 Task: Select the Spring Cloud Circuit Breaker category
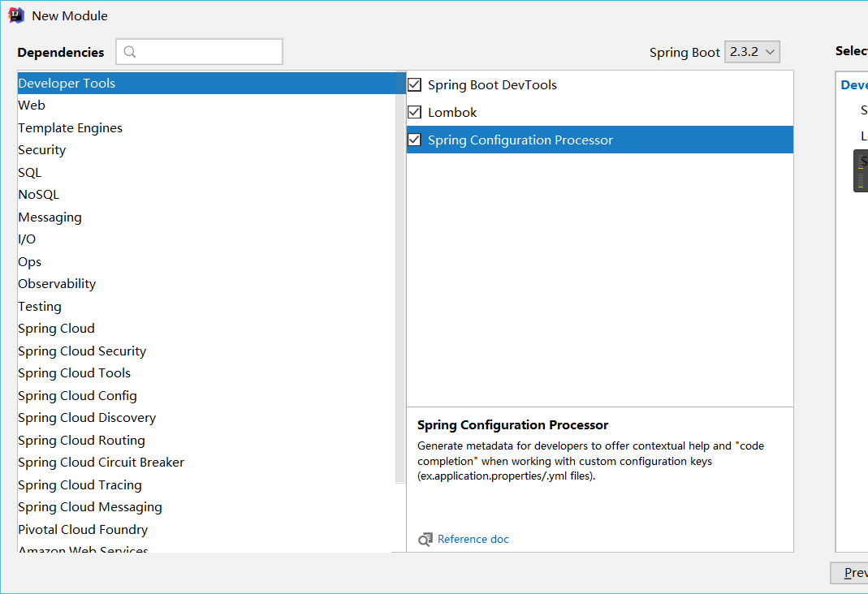pos(206,463)
